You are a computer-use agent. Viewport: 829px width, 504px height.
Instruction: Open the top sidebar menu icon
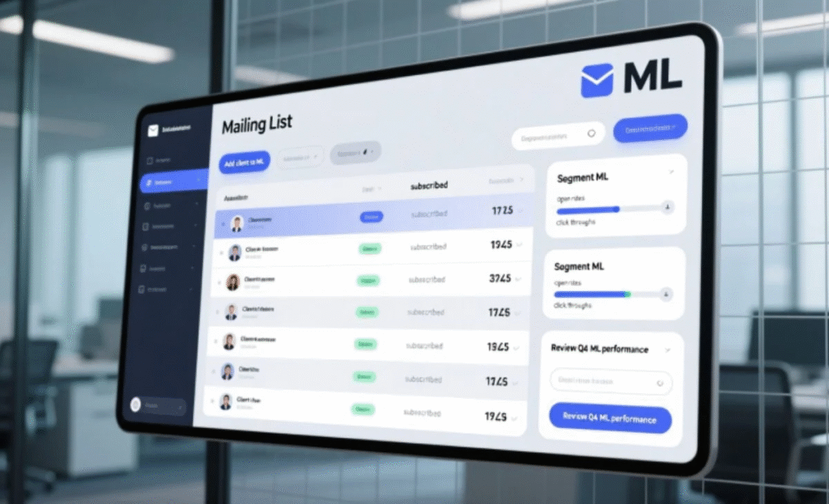[150, 159]
